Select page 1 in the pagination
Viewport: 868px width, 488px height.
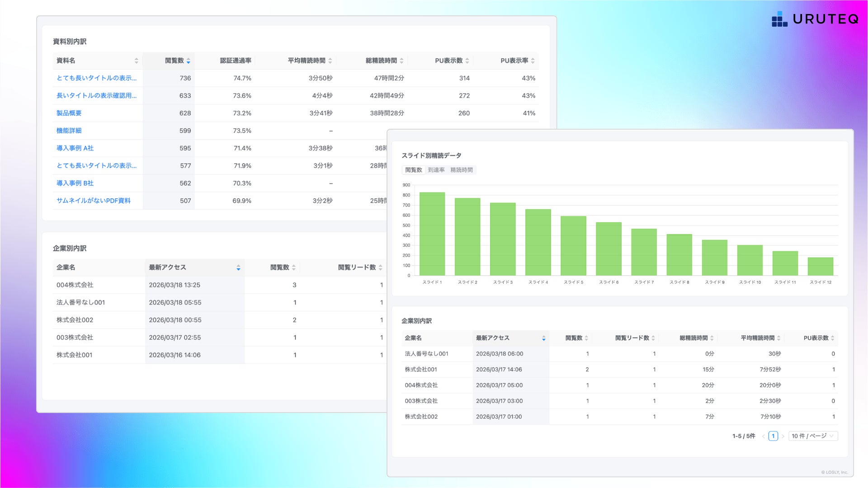[x=773, y=436]
